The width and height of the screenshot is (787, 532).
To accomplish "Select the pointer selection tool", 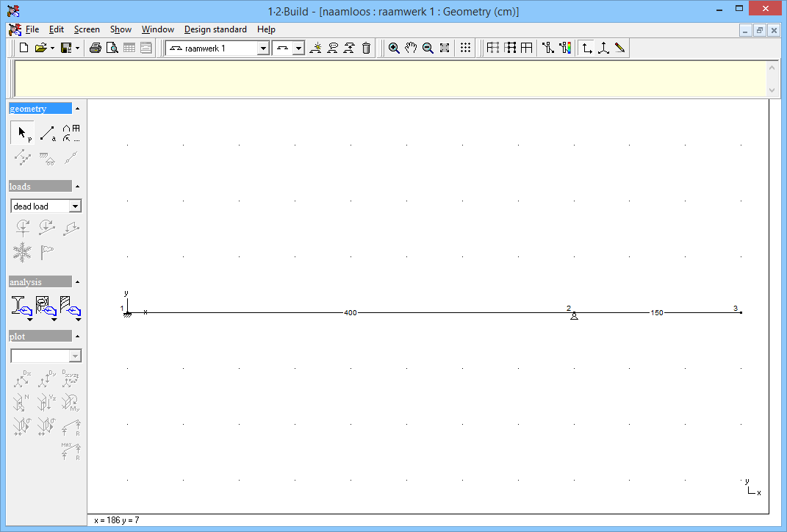I will point(22,133).
